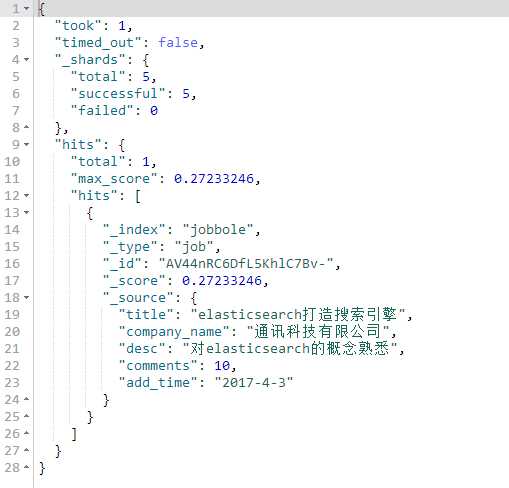Click the false value of timed_out
The height and width of the screenshot is (488, 509).
point(178,43)
